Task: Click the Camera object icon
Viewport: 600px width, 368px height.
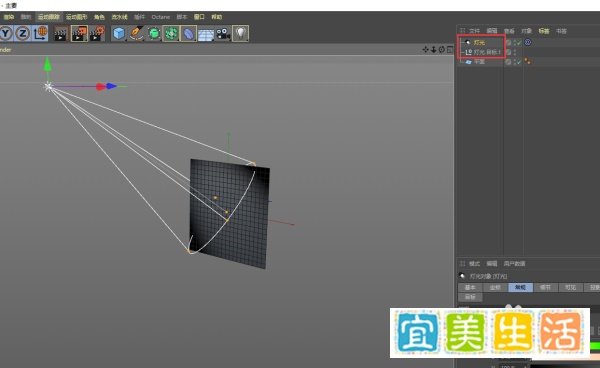Action: point(223,34)
